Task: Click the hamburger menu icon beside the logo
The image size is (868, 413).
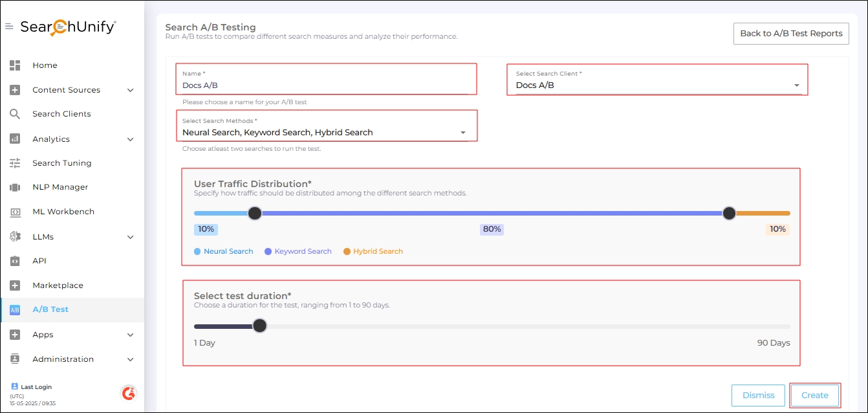Action: [9, 27]
